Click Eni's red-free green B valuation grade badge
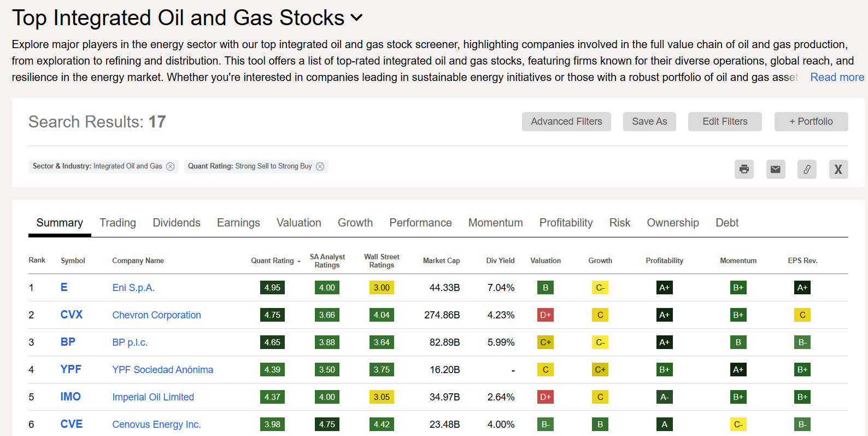Viewport: 868px width, 436px height. (545, 288)
